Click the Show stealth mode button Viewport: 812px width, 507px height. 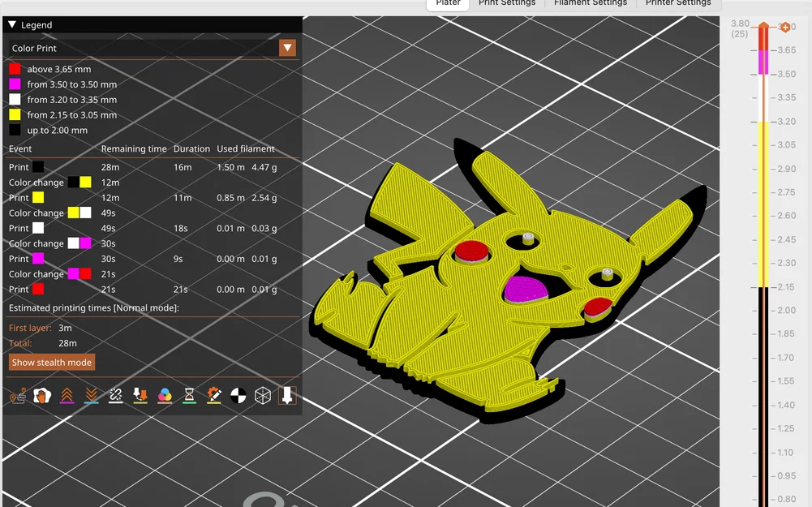coord(51,362)
